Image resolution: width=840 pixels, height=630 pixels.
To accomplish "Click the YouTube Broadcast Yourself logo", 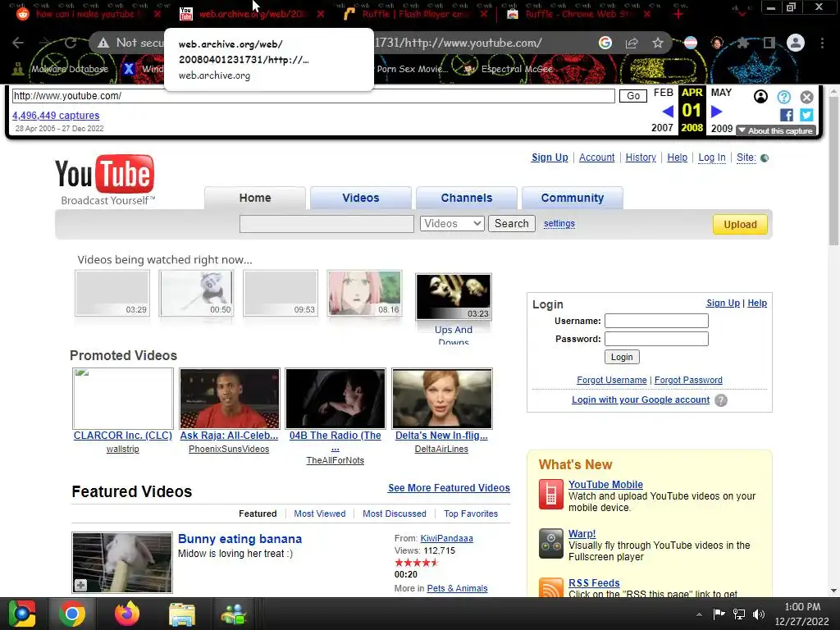I will click(105, 180).
